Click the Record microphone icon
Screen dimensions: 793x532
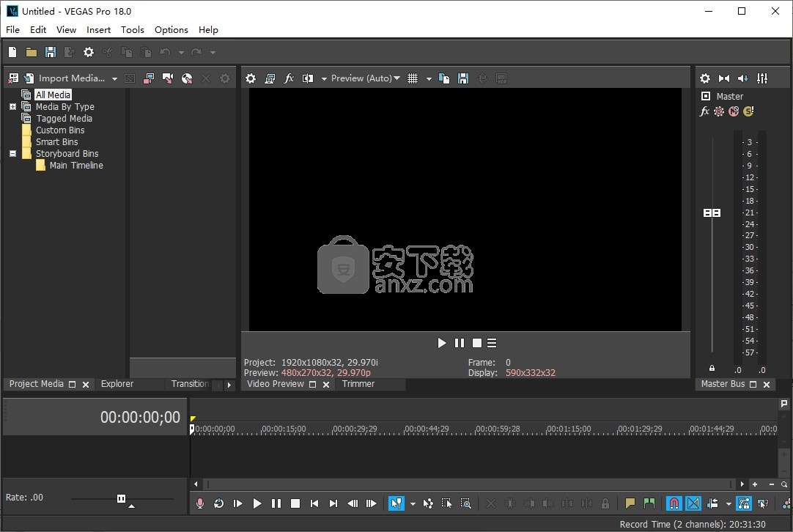200,503
